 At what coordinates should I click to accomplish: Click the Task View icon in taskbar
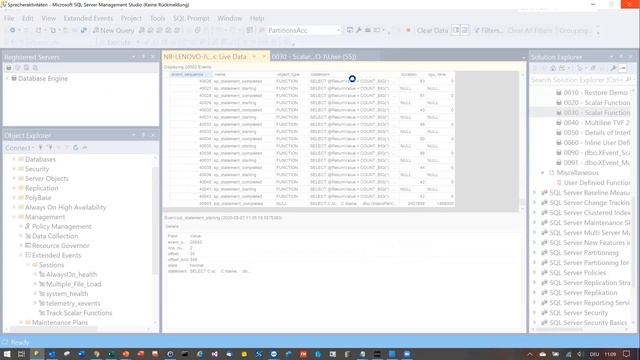pyautogui.click(x=21, y=354)
